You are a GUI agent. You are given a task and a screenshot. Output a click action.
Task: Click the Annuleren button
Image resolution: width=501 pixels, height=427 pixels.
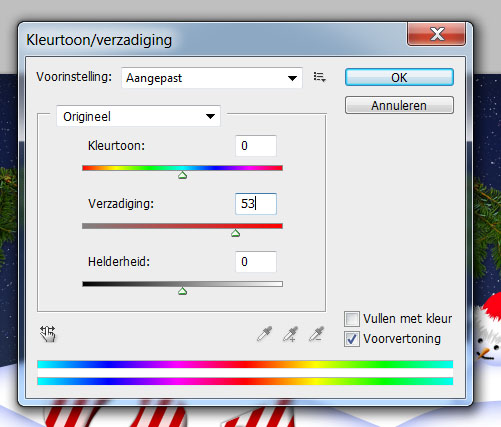(x=399, y=105)
